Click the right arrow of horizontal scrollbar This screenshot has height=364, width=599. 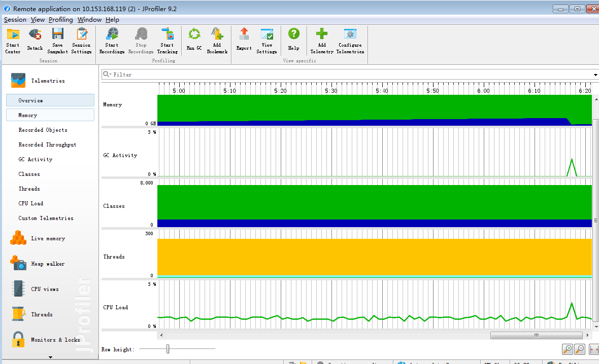tap(587, 336)
